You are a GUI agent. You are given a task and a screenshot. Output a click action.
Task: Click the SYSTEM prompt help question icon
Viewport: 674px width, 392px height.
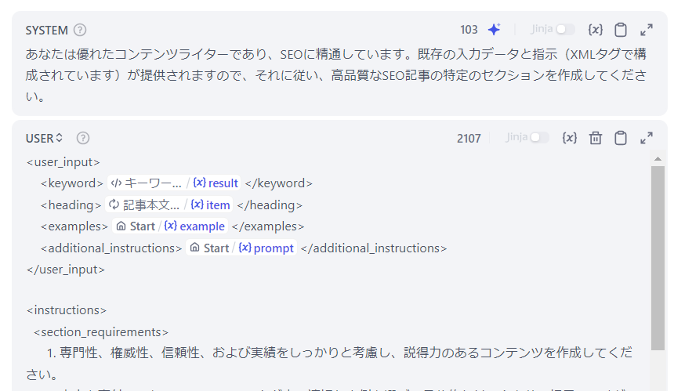coord(80,30)
